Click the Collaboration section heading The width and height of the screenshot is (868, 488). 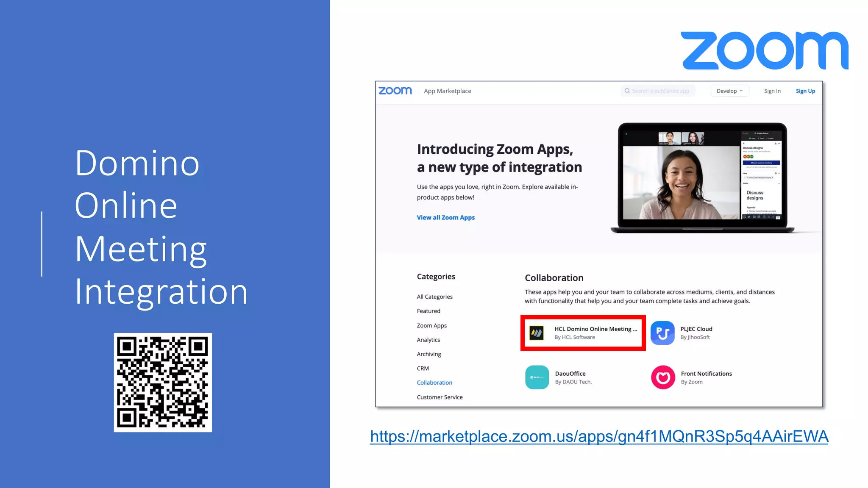[554, 278]
